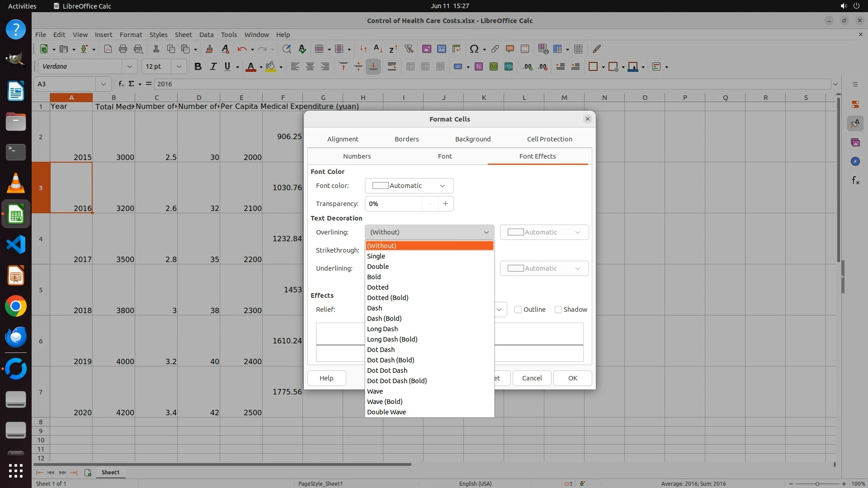Switch to the Borders tab
This screenshot has height=488, width=868.
406,139
